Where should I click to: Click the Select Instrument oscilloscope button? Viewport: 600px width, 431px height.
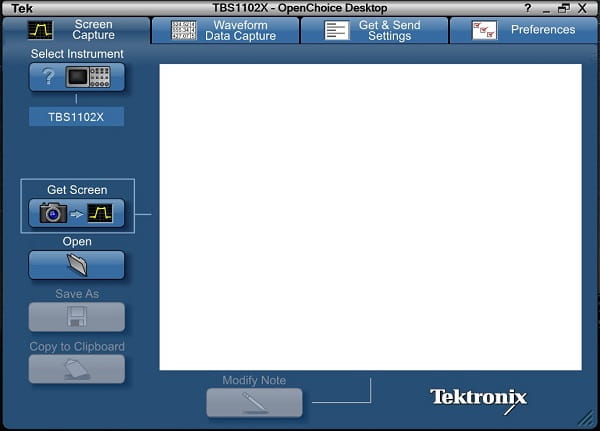point(77,77)
